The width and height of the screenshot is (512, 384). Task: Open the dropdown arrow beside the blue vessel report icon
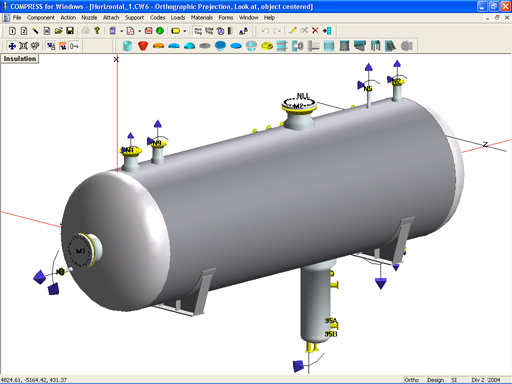point(122,31)
